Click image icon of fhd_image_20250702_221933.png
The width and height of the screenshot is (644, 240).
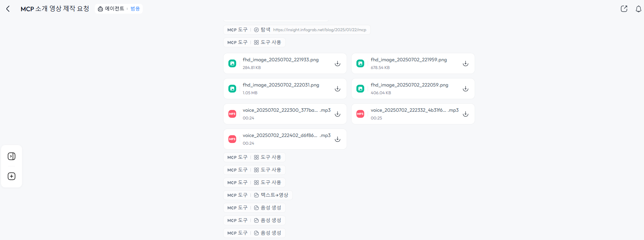pyautogui.click(x=232, y=63)
